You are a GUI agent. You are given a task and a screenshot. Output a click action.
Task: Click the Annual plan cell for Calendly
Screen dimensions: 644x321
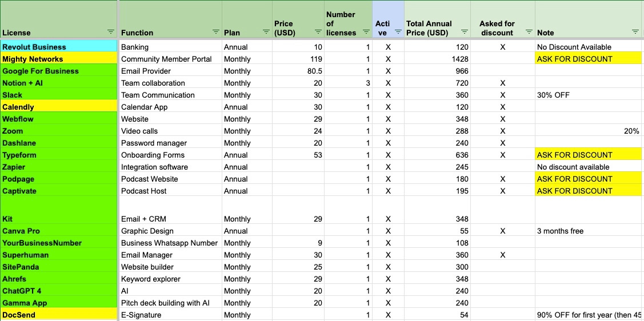click(x=247, y=107)
